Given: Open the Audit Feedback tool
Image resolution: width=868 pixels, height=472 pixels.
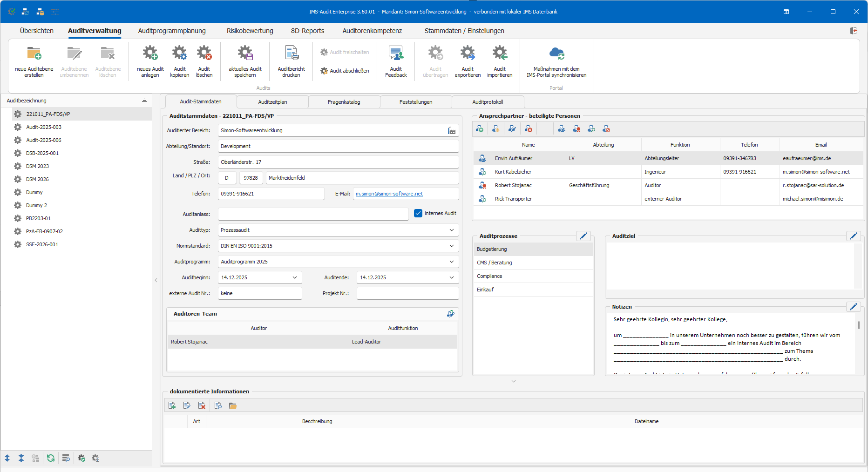Looking at the screenshot, I should click(x=396, y=61).
